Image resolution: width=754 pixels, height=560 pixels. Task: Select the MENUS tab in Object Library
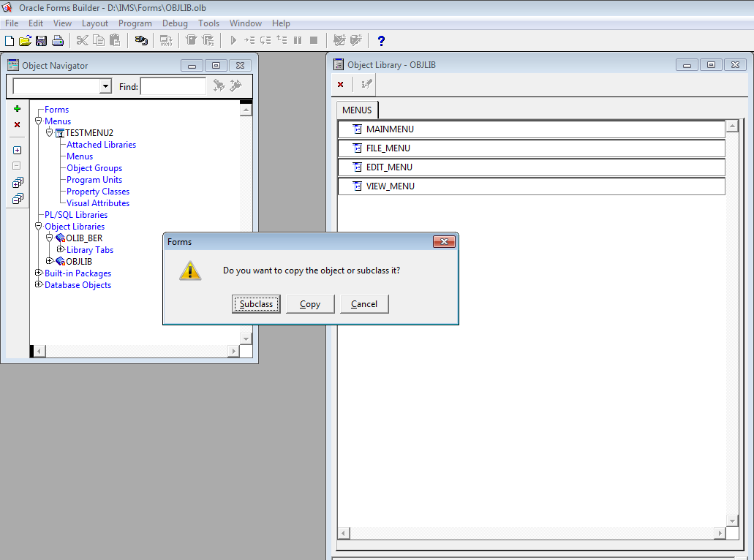click(x=357, y=110)
